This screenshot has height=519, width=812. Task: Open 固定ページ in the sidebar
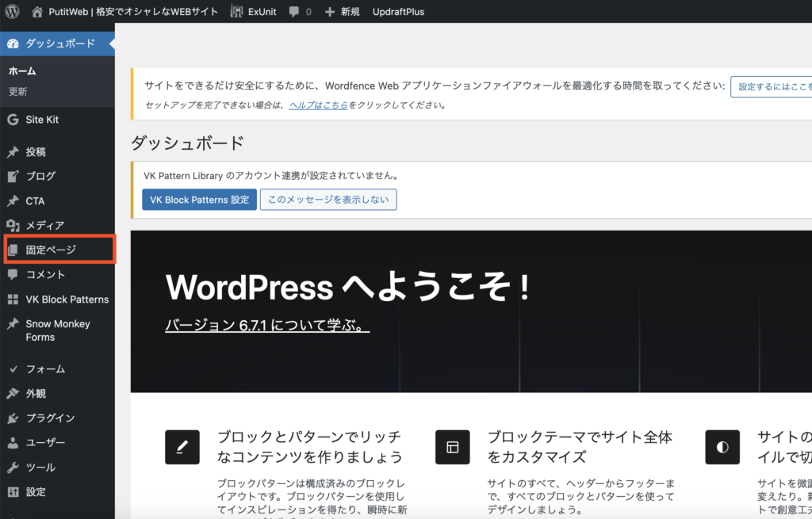tap(51, 250)
